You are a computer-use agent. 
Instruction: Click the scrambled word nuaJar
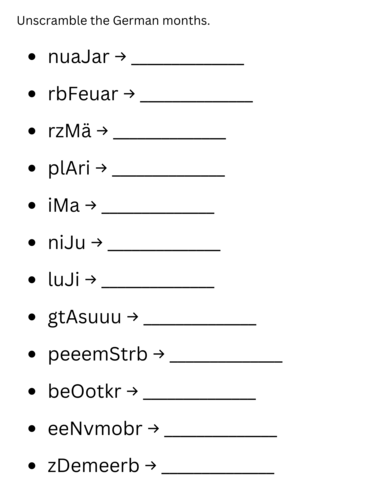click(79, 57)
